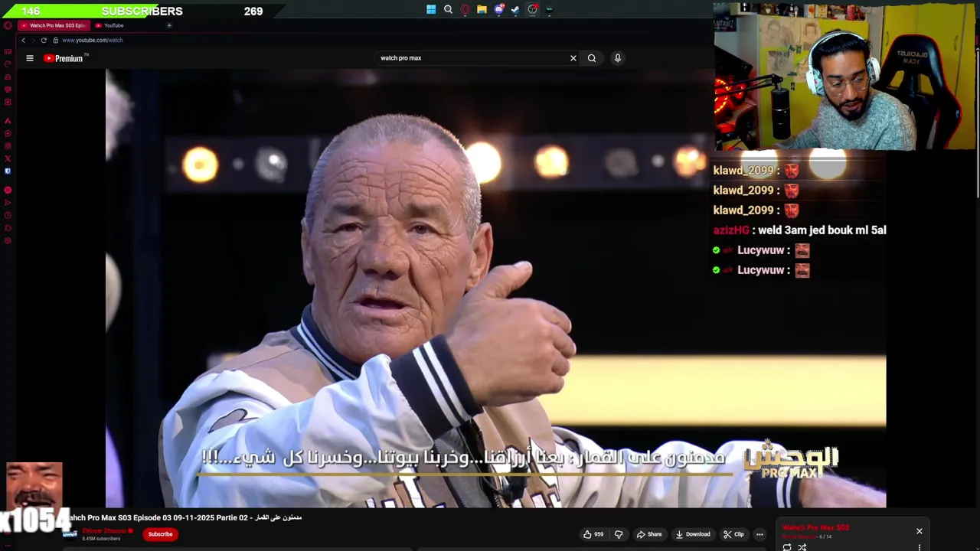The height and width of the screenshot is (551, 980).
Task: Open Opera GX from the taskbar
Action: pyautogui.click(x=465, y=10)
